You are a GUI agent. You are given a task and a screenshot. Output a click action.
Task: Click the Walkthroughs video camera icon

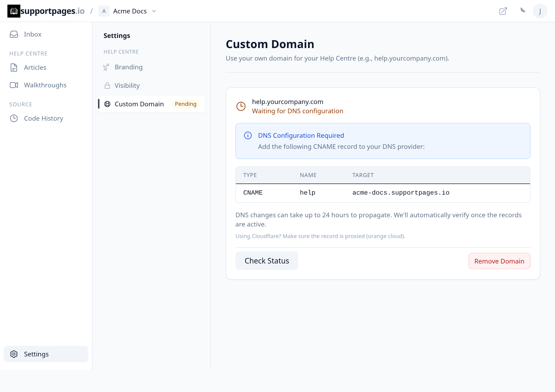click(x=14, y=85)
